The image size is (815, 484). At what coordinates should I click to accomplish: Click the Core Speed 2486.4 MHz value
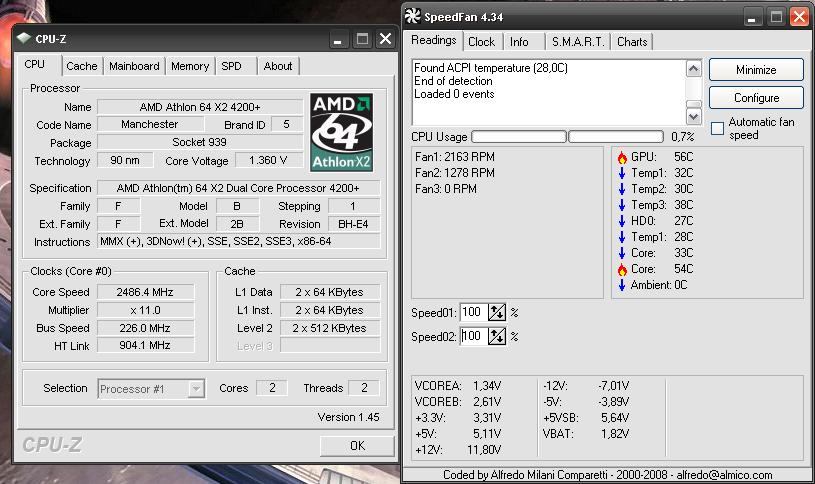(x=145, y=292)
